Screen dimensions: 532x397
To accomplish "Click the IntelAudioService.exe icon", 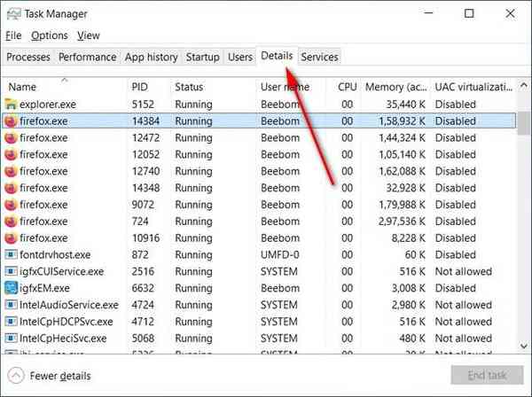I will 11,305.
